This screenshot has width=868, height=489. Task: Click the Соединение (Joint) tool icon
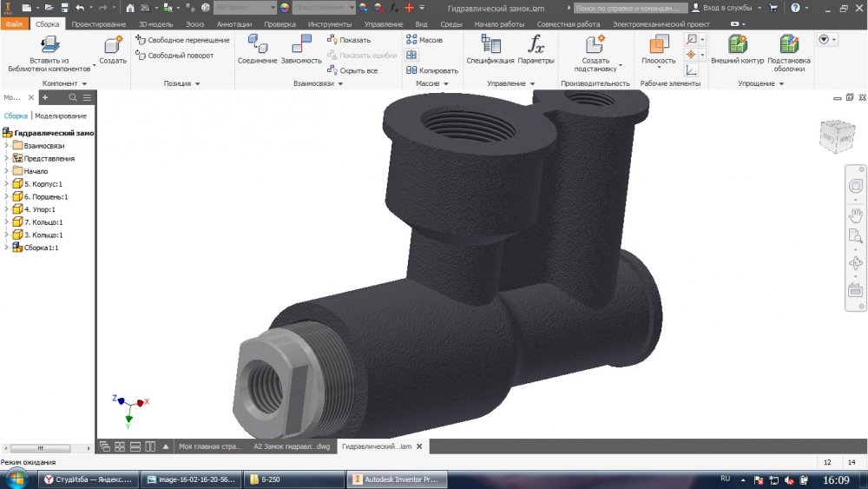(x=257, y=45)
